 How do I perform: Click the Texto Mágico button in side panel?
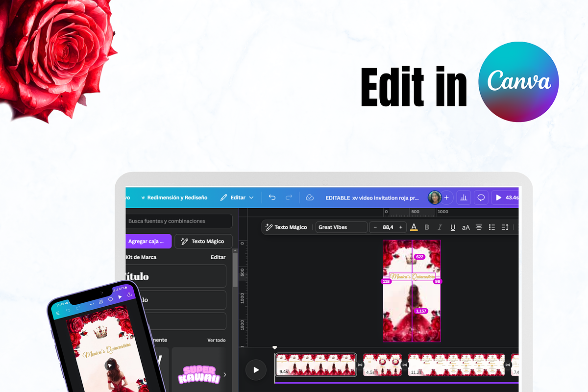(203, 241)
